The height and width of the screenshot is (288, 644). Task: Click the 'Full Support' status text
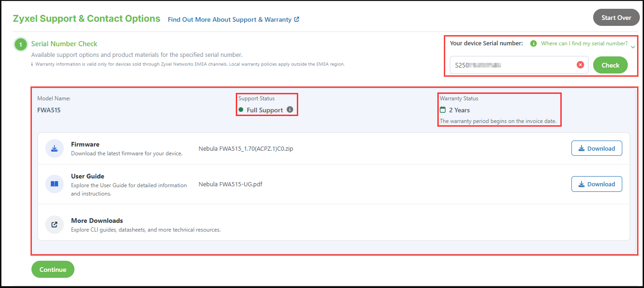[x=265, y=110]
